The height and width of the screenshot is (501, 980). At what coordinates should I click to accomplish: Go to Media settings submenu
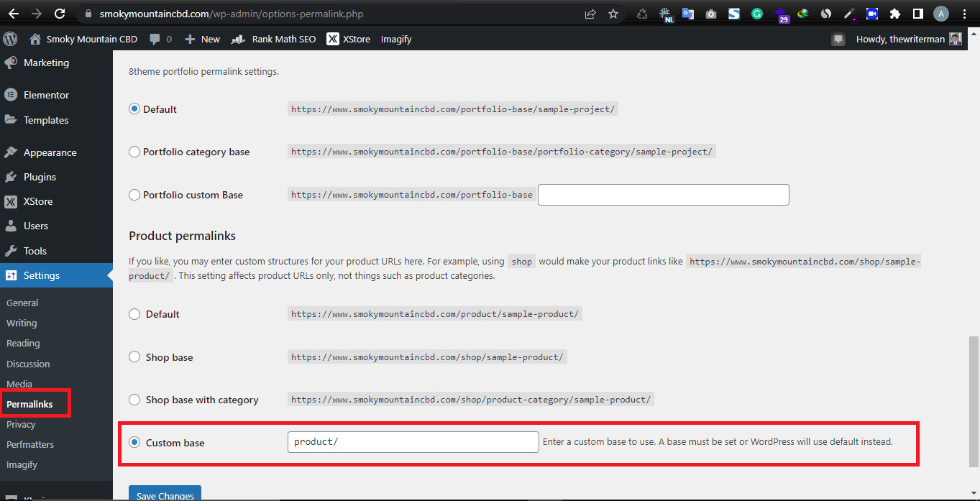pyautogui.click(x=19, y=384)
